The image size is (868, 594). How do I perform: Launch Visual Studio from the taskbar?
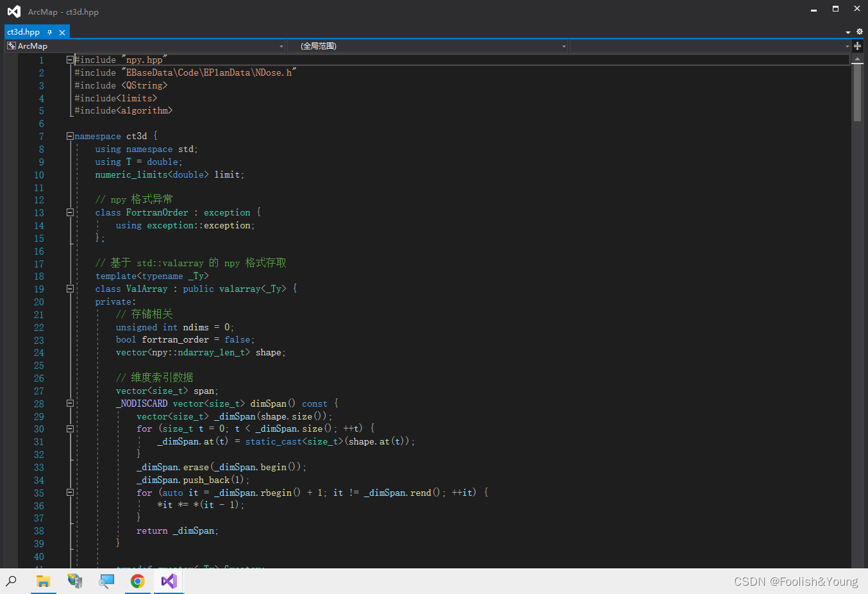coord(168,581)
